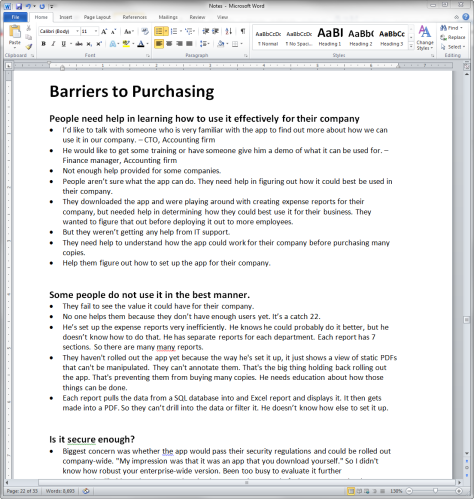This screenshot has height=499, width=474.
Task: Open the File tab
Action: [x=15, y=17]
